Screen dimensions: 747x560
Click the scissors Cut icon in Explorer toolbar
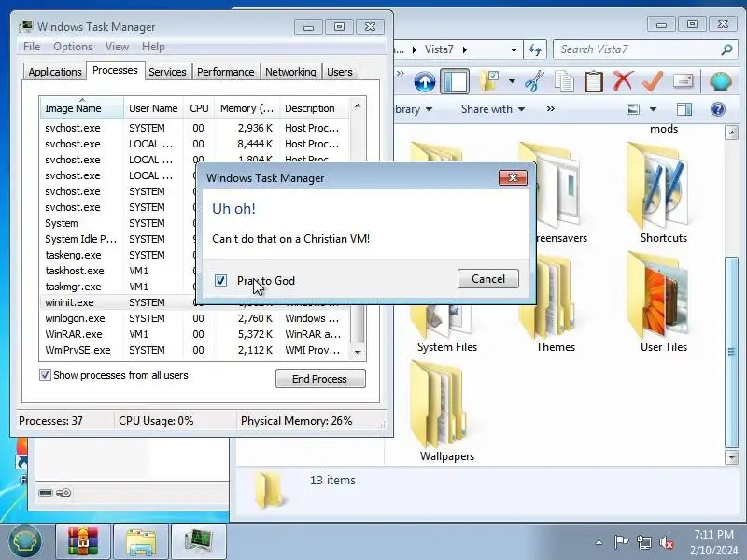534,81
